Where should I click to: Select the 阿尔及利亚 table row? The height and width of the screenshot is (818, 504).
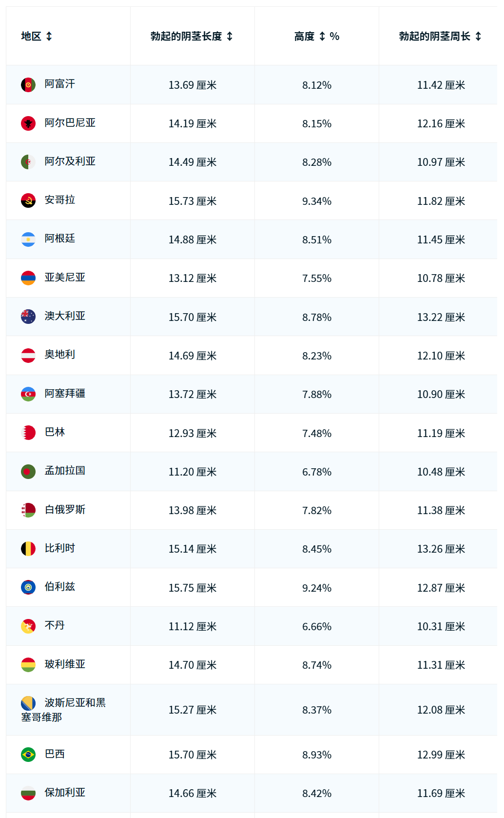click(252, 162)
